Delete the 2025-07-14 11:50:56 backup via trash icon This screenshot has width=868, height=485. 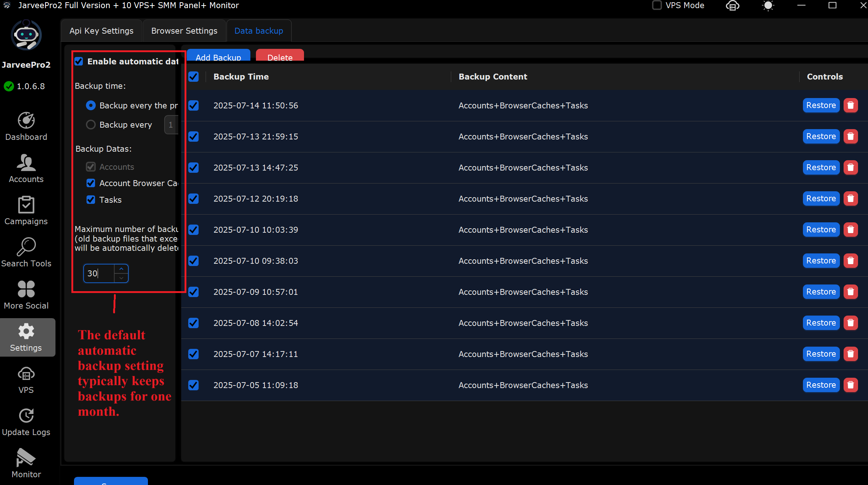pos(851,105)
